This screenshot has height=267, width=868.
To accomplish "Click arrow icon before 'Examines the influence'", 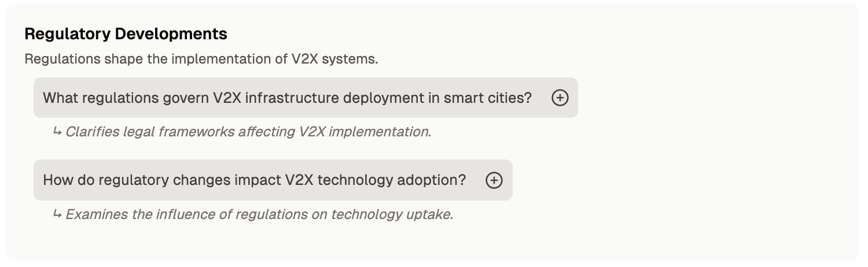I will (57, 214).
